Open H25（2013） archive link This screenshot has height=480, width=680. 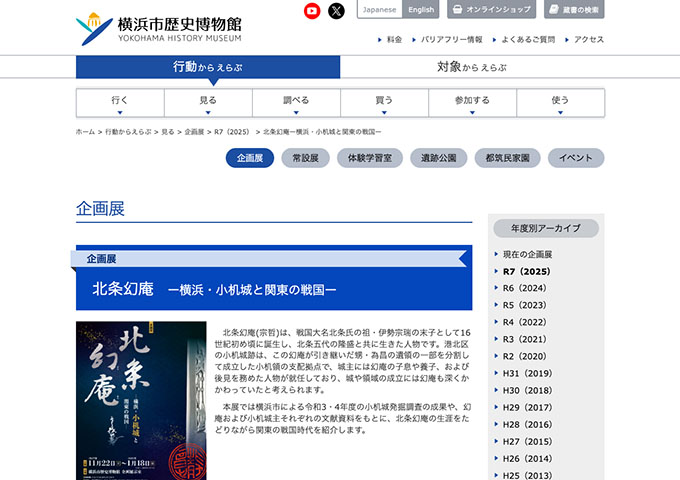527,475
